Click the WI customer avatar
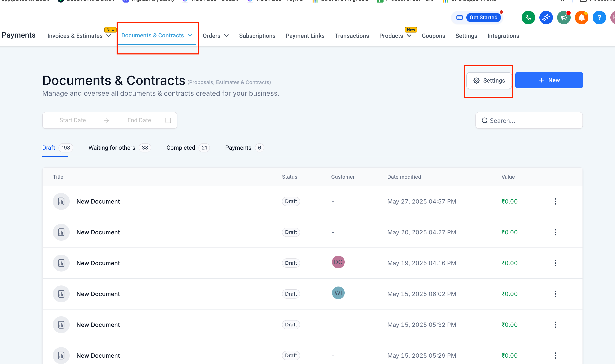615x364 pixels. point(338,293)
